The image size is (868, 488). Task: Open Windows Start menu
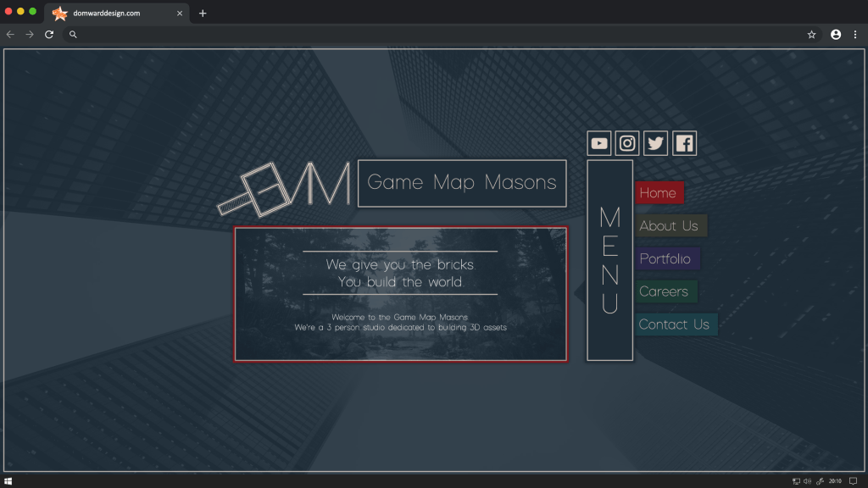pos(8,481)
